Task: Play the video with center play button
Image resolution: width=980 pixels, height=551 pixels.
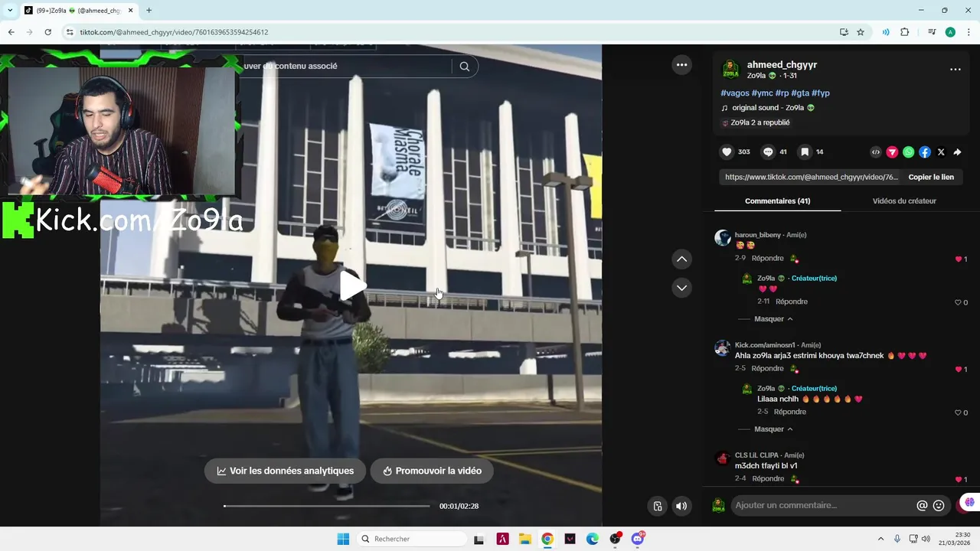Action: (x=351, y=286)
